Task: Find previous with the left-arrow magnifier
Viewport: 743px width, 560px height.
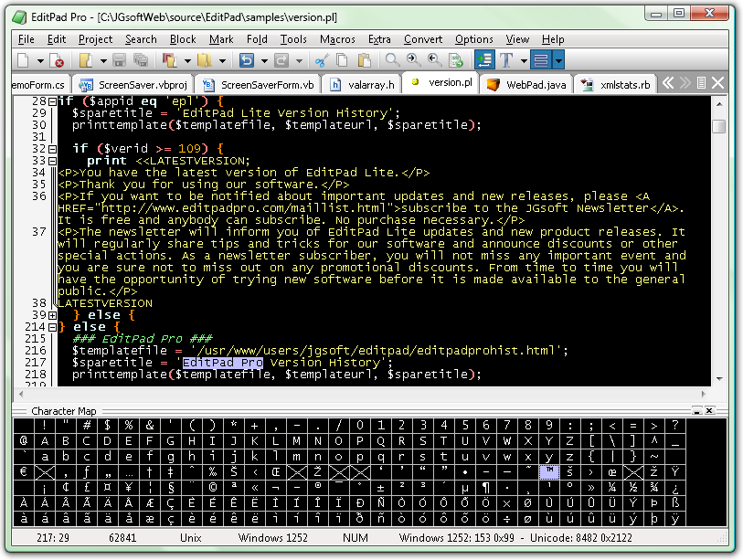Action: [x=434, y=60]
